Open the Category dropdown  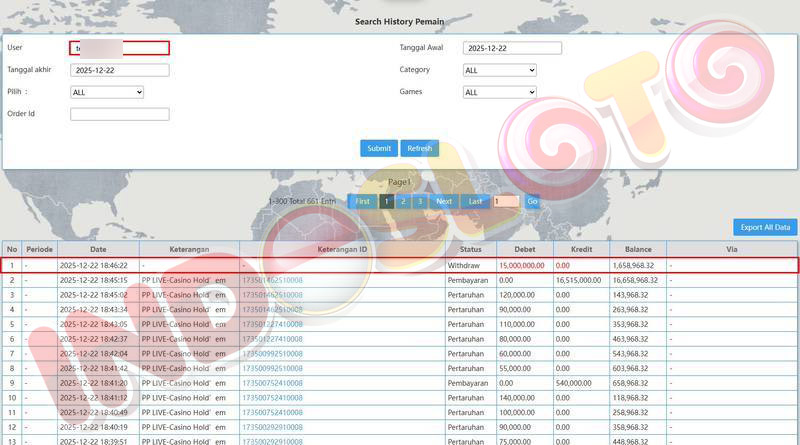pyautogui.click(x=499, y=70)
